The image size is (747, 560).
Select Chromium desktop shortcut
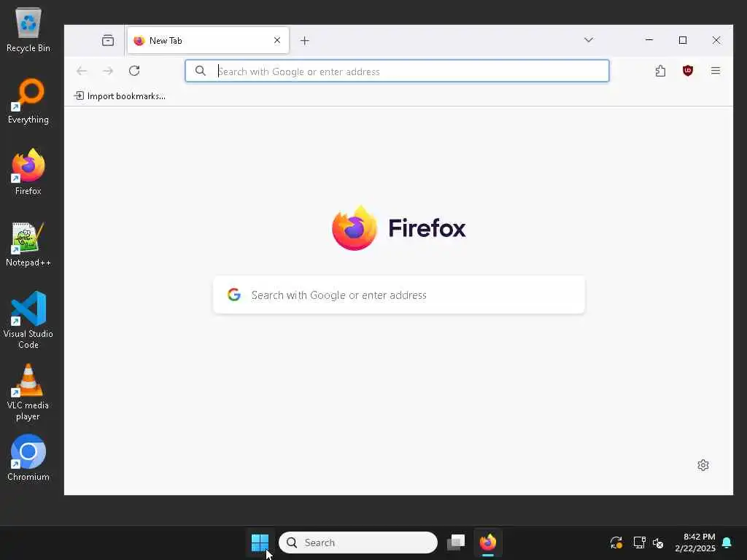click(28, 458)
